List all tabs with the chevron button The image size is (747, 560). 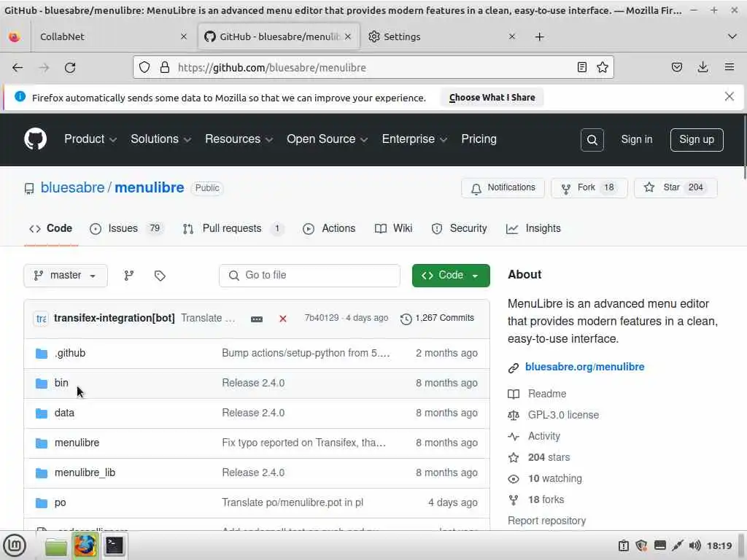point(732,36)
